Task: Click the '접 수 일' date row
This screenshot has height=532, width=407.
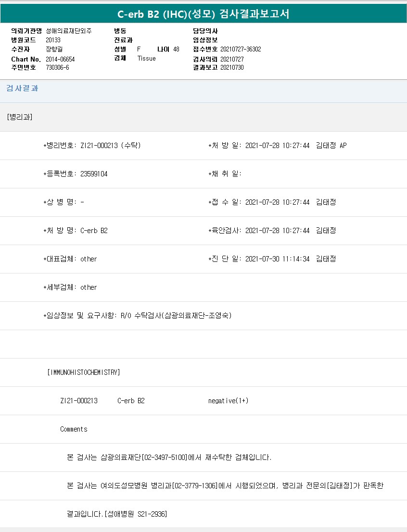Action: tap(272, 202)
